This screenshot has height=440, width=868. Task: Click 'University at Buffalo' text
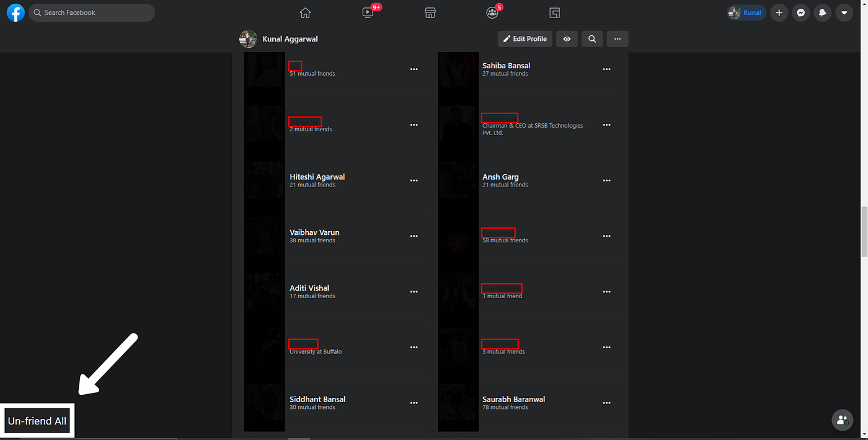tap(316, 351)
